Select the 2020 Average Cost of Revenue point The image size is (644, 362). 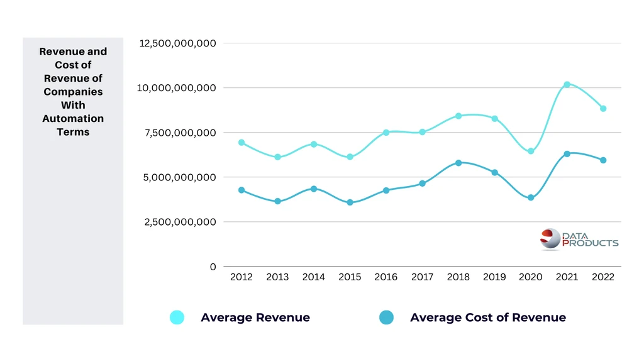(531, 197)
